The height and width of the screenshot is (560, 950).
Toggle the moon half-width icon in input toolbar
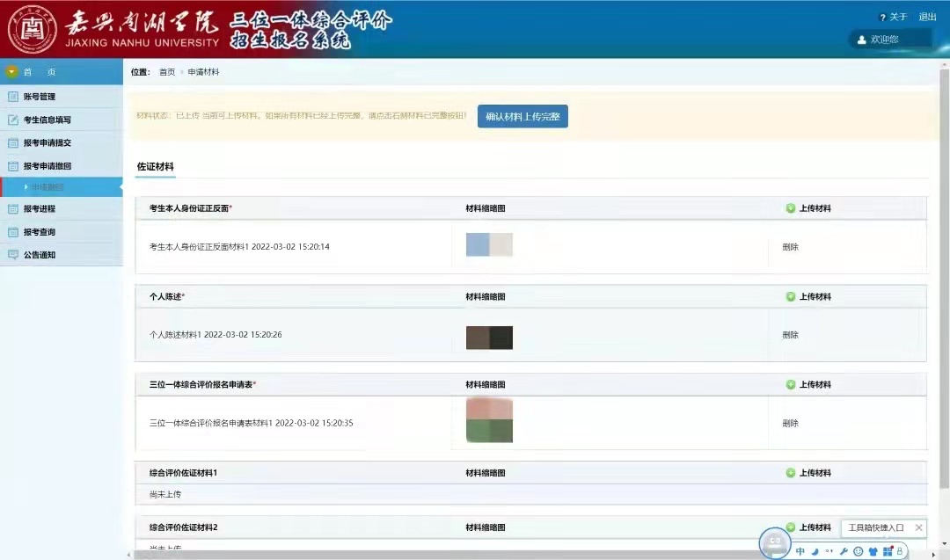point(815,551)
